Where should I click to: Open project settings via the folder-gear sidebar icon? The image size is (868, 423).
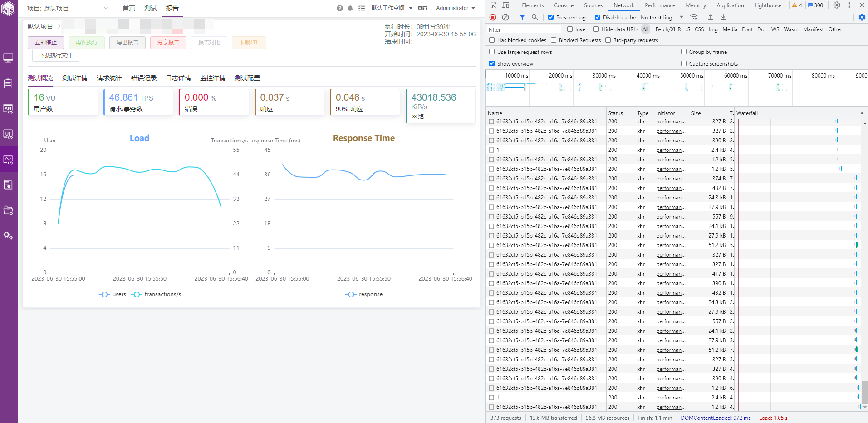click(x=8, y=210)
